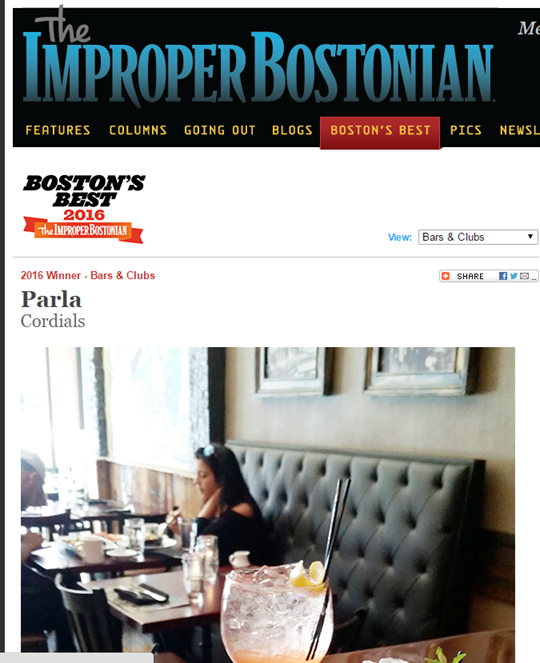Click the SHARE button label
Image resolution: width=540 pixels, height=663 pixels.
(470, 276)
